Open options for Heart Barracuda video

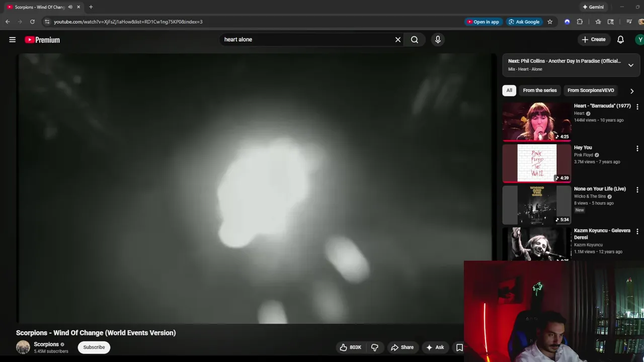point(637,107)
